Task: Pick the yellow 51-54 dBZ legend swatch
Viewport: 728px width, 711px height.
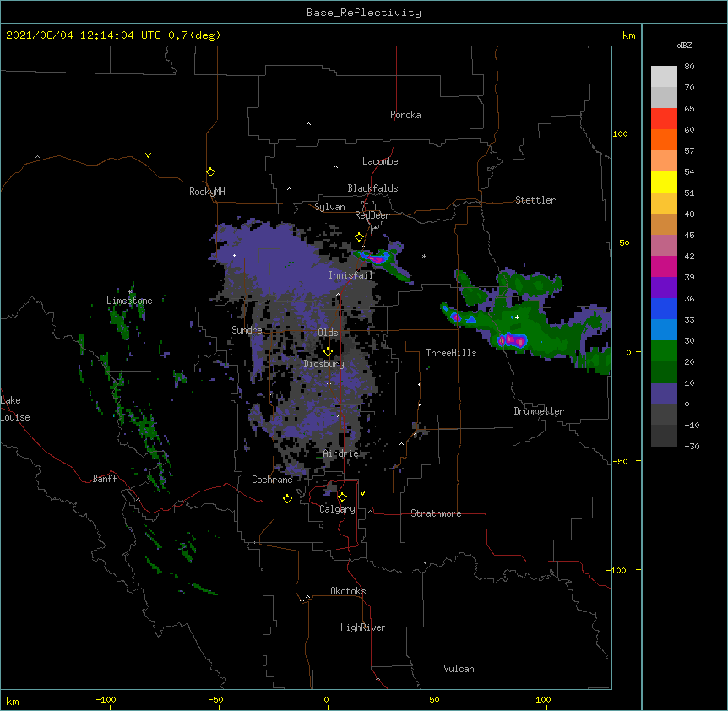Action: point(664,182)
